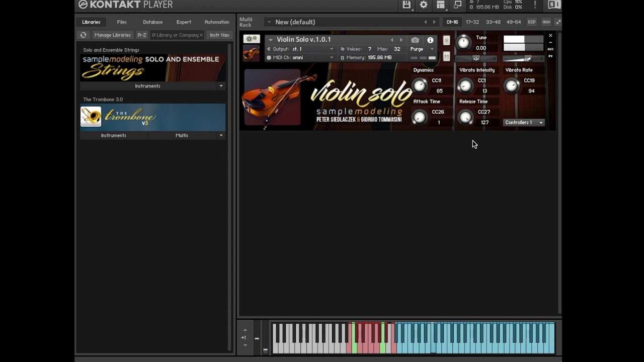644x362 pixels.
Task: Click the Vibrato Rate CC19 knob
Action: coord(512,86)
